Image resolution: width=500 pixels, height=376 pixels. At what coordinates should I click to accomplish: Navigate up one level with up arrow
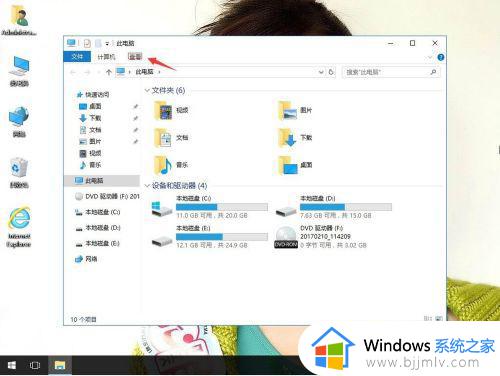108,72
